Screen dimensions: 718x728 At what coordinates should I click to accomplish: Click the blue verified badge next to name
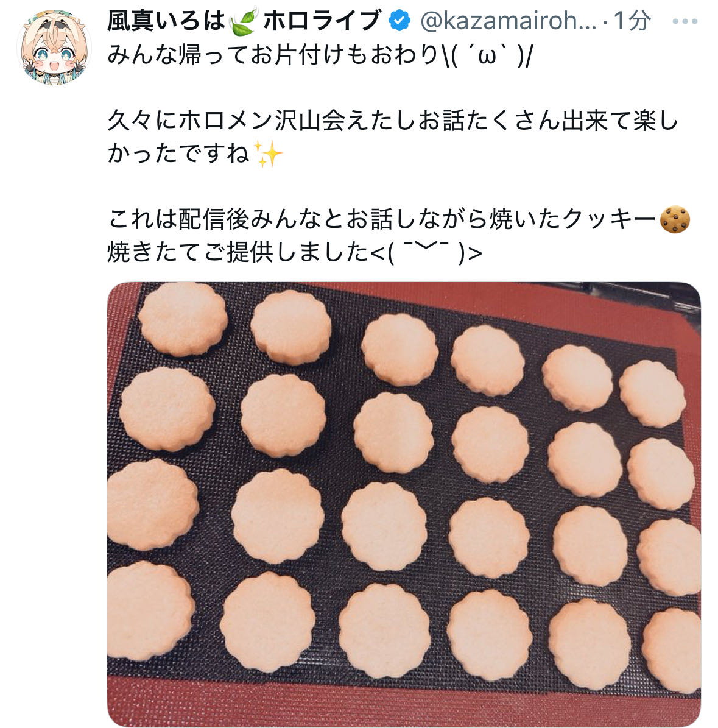[x=399, y=21]
